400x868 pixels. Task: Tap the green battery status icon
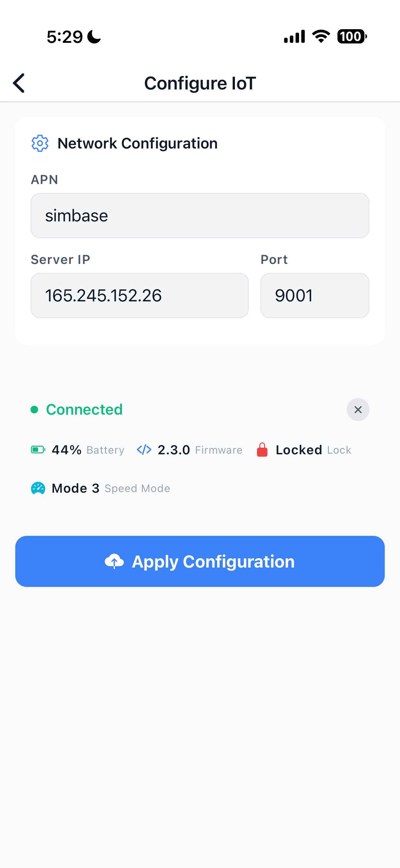tap(38, 450)
